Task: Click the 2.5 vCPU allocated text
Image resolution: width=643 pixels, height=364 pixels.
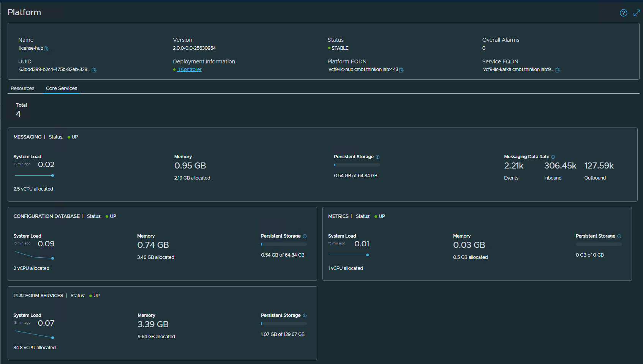Action: point(33,189)
